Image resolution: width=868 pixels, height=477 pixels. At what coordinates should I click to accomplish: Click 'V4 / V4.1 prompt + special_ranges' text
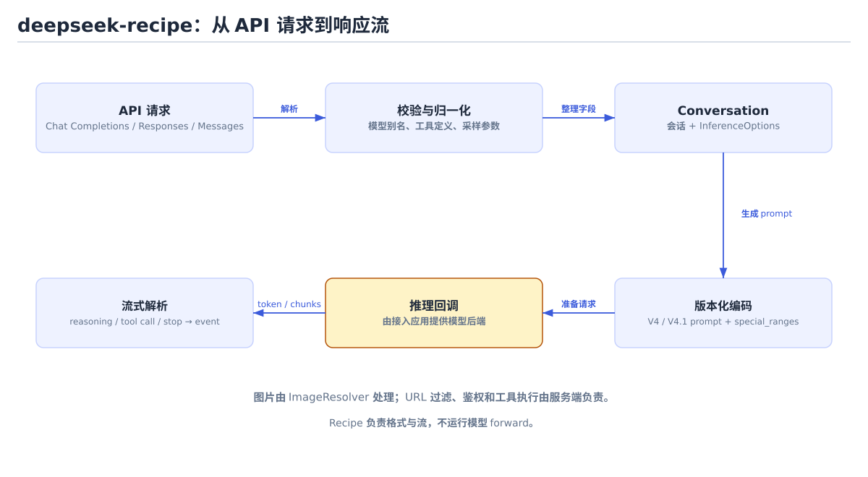pyautogui.click(x=723, y=322)
